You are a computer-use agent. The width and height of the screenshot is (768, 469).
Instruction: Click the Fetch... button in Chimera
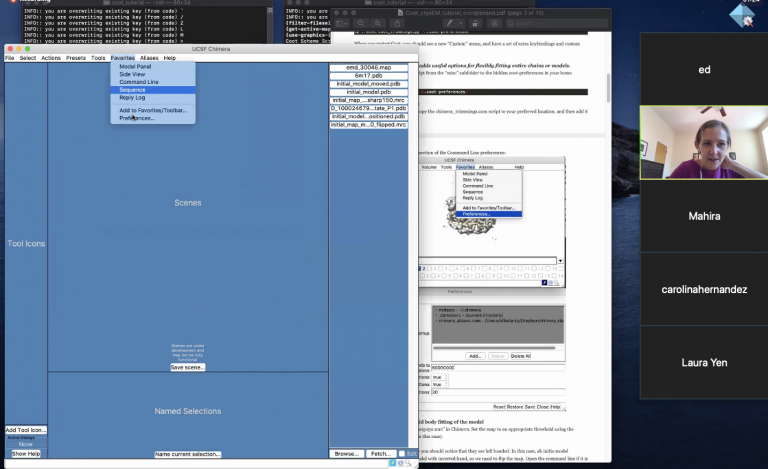click(381, 454)
